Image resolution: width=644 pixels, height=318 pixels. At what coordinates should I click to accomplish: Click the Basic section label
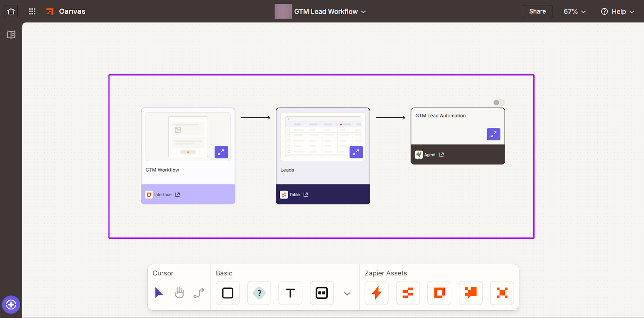(x=224, y=273)
